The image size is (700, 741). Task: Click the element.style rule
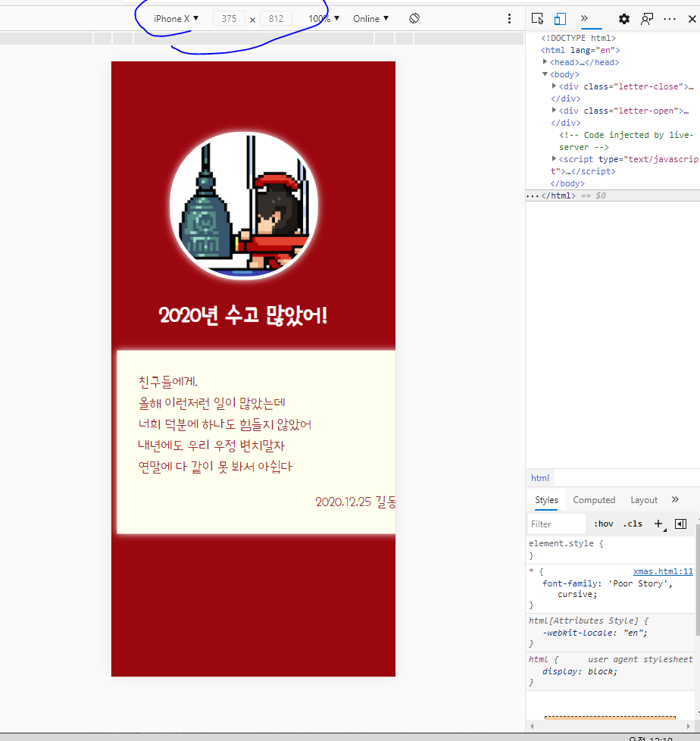click(x=565, y=543)
